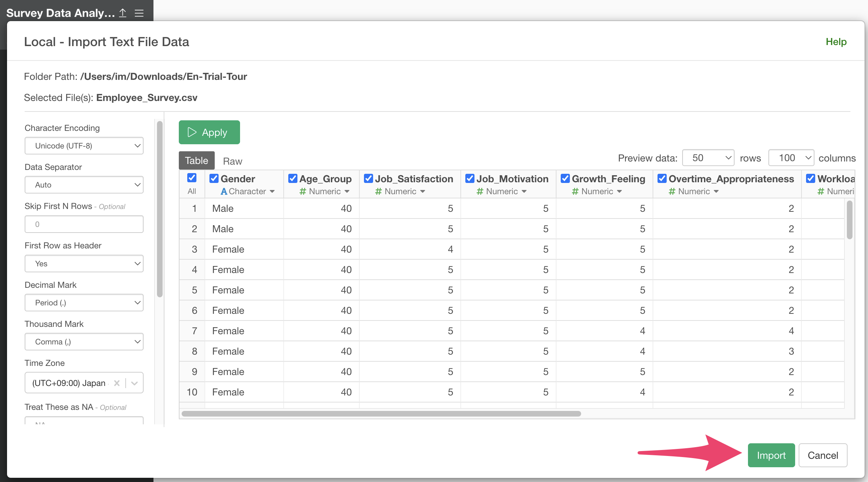Open the preview rows count dropdown

click(708, 158)
